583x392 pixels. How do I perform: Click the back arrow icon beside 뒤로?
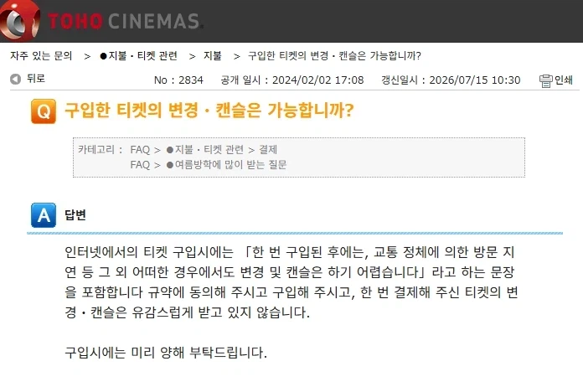pos(15,79)
